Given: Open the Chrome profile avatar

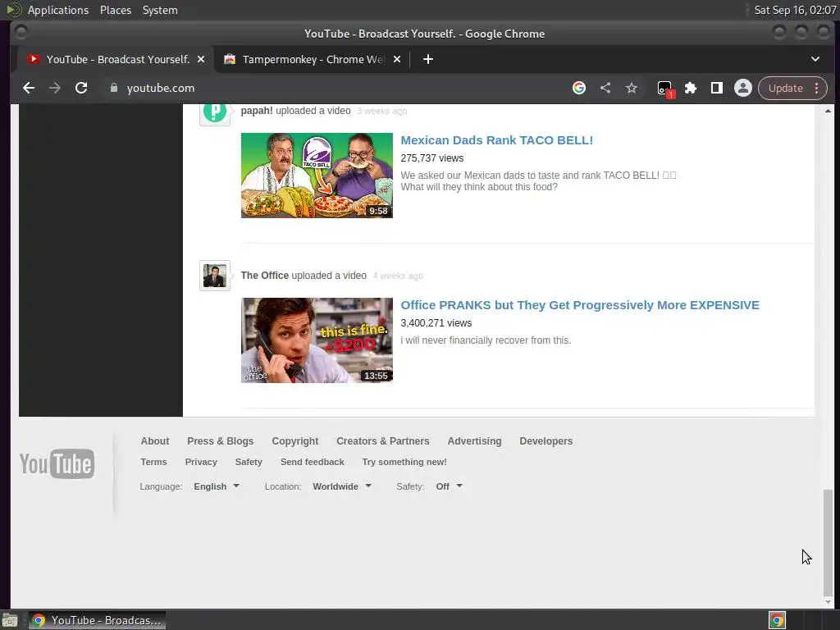Looking at the screenshot, I should point(742,88).
